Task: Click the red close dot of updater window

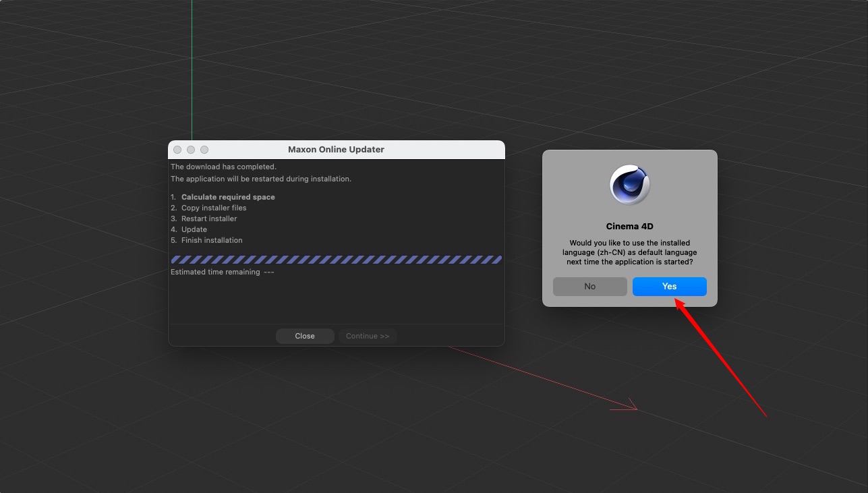Action: tap(177, 150)
